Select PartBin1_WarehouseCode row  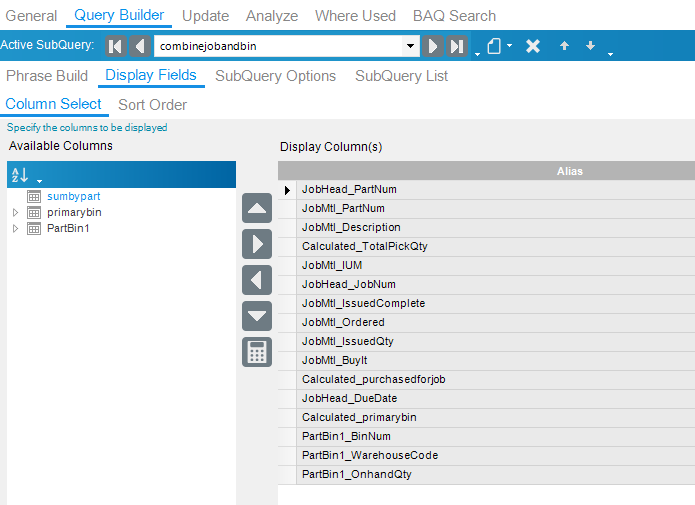pos(496,456)
